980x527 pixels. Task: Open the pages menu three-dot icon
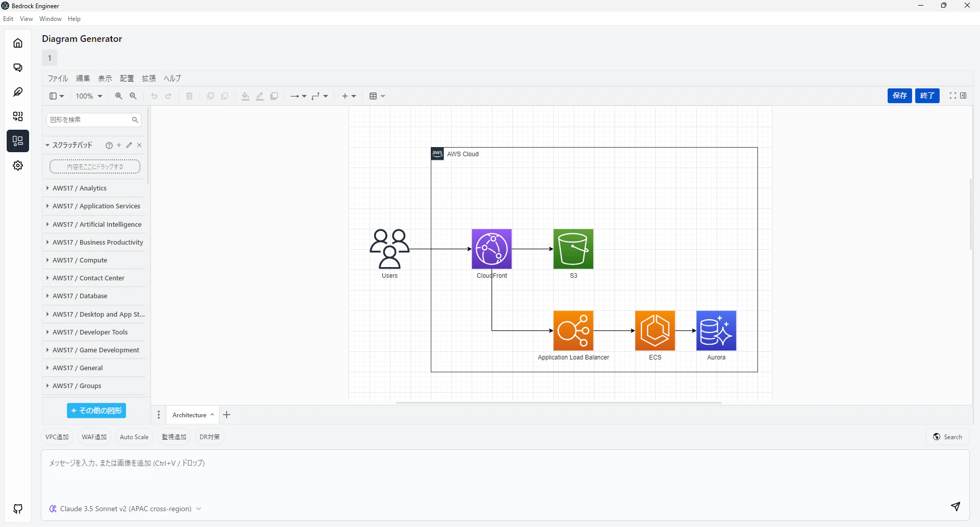(159, 415)
